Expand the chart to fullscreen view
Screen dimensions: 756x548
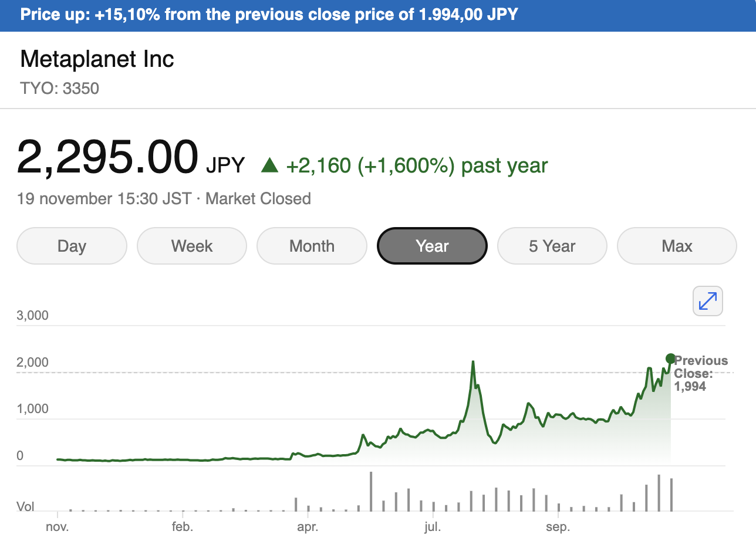tap(707, 301)
